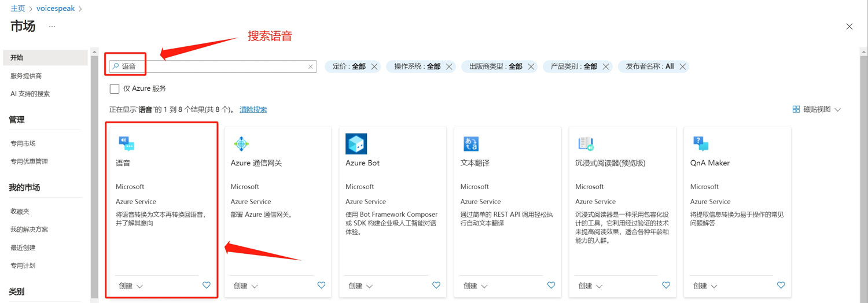The width and height of the screenshot is (868, 303).
Task: Favorite 文本翻译 with heart icon
Action: (x=551, y=285)
